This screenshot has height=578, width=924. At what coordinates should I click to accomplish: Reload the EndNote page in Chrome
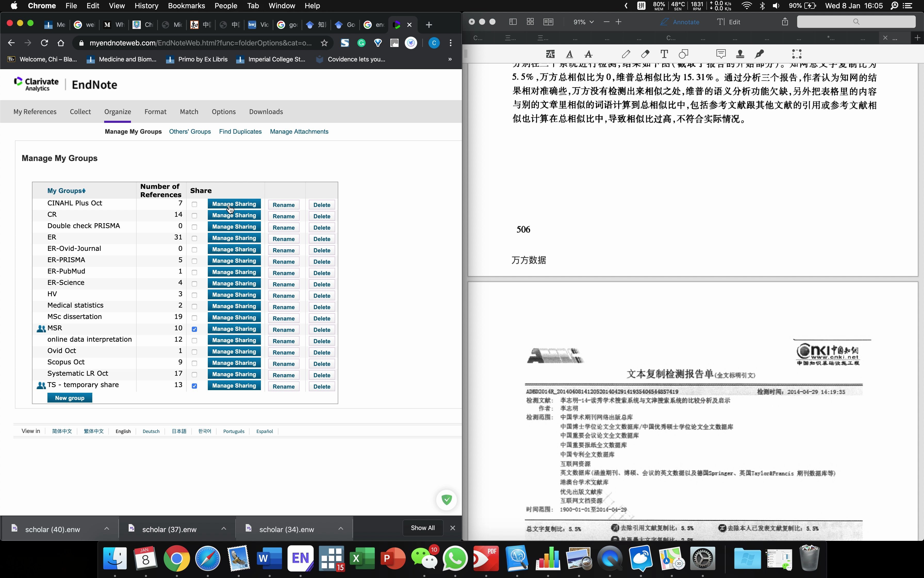click(44, 43)
